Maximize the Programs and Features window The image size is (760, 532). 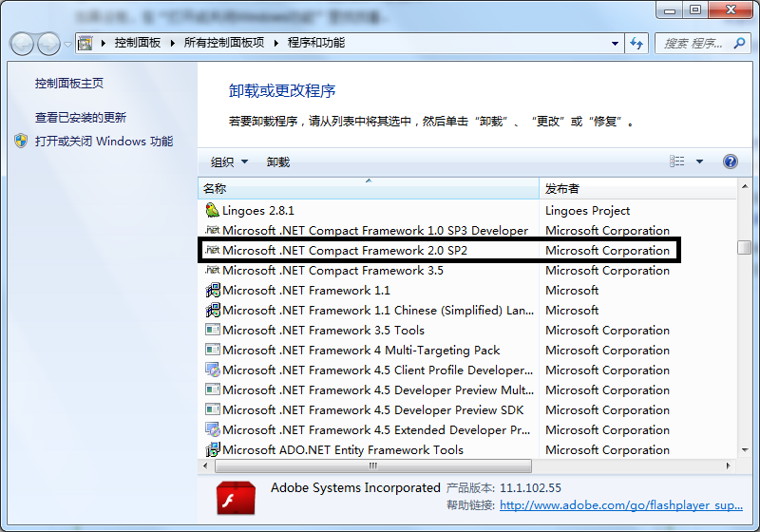695,10
